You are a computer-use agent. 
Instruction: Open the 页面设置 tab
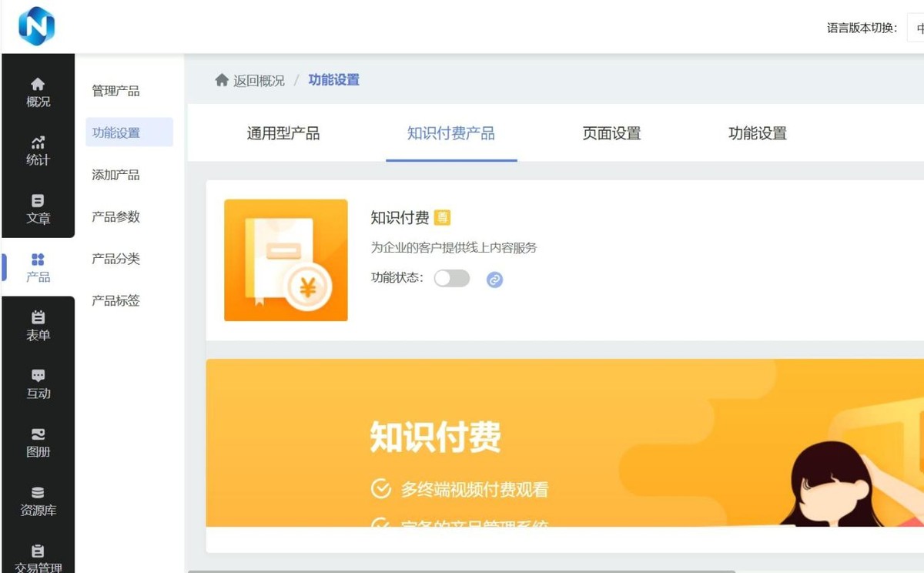pyautogui.click(x=611, y=133)
